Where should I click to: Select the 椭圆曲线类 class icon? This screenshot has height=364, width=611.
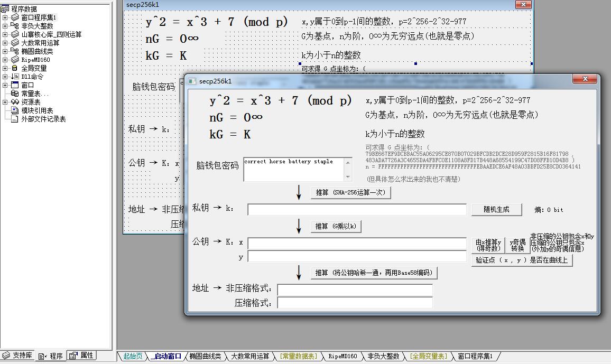tap(15, 51)
